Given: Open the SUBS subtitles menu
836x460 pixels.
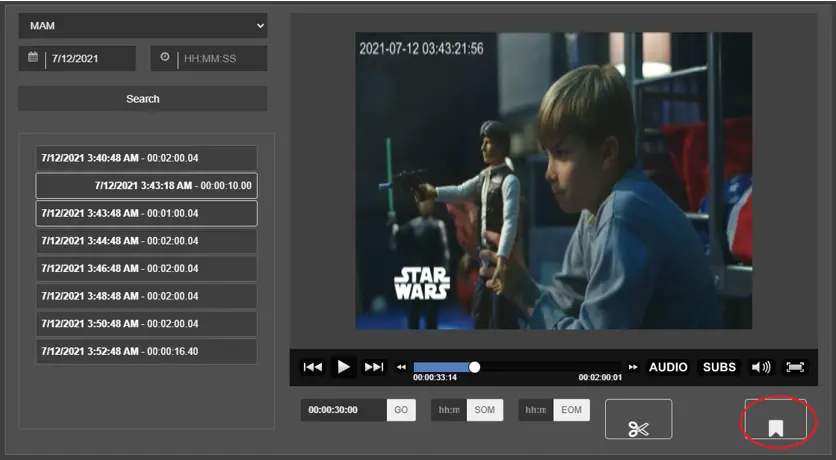Looking at the screenshot, I should coord(719,367).
